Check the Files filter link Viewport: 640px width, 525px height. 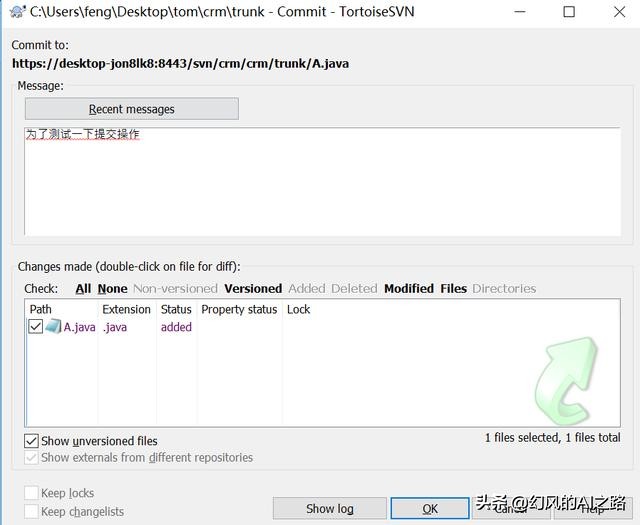[453, 289]
